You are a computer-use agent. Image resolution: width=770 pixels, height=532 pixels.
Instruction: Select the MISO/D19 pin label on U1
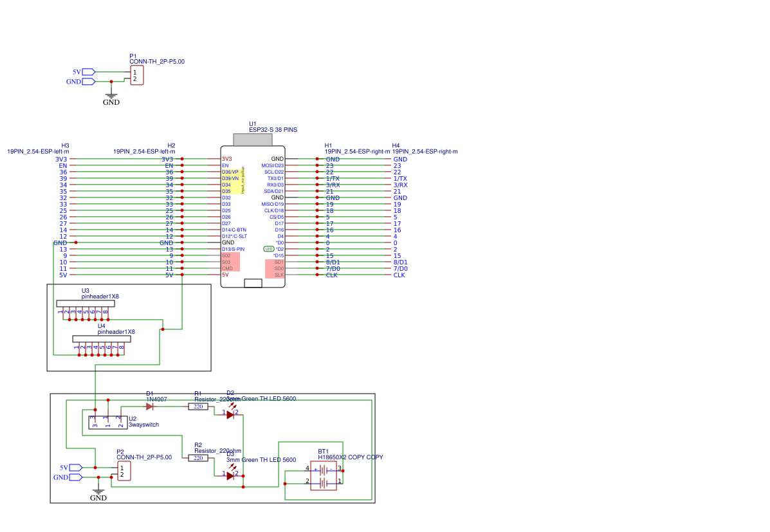273,205
